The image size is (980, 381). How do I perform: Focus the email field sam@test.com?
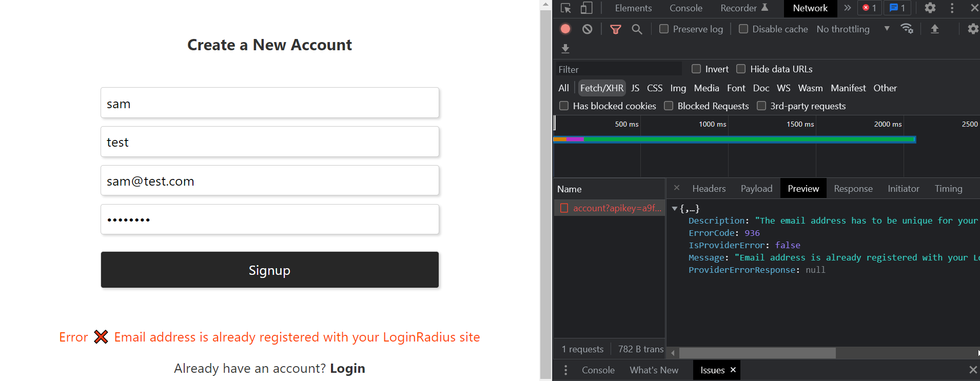point(270,181)
